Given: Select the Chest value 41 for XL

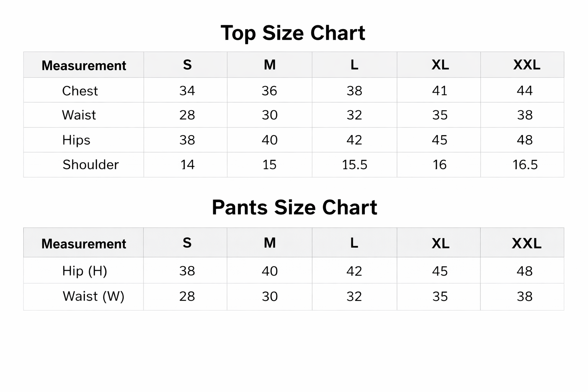Looking at the screenshot, I should point(439,91).
